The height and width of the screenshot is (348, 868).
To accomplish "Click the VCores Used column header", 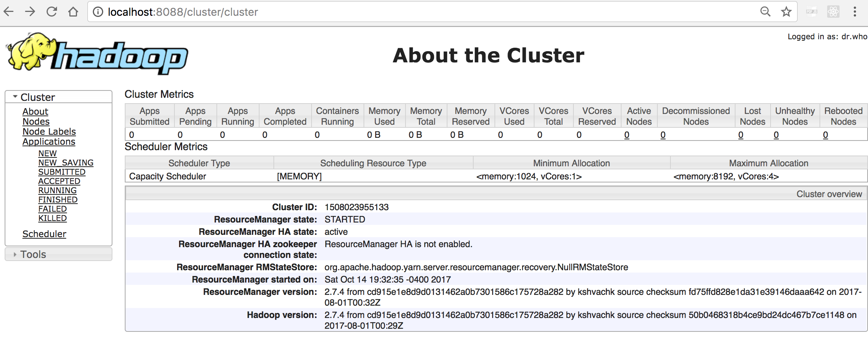I will pos(514,116).
